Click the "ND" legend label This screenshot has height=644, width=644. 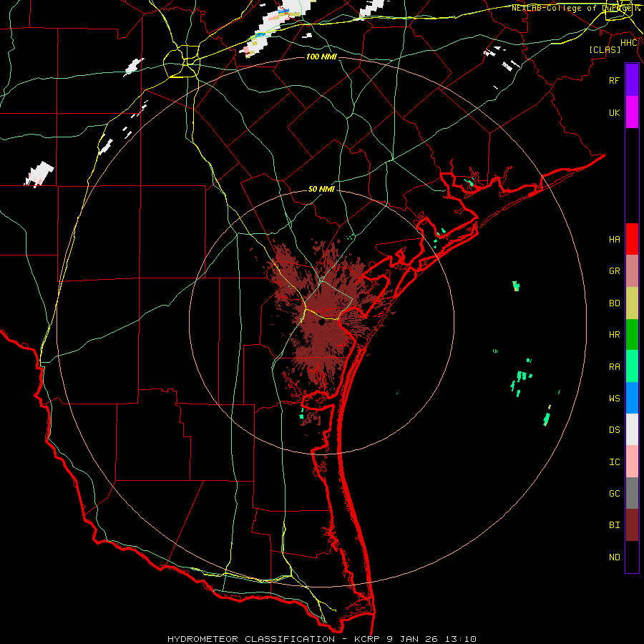[x=614, y=557]
